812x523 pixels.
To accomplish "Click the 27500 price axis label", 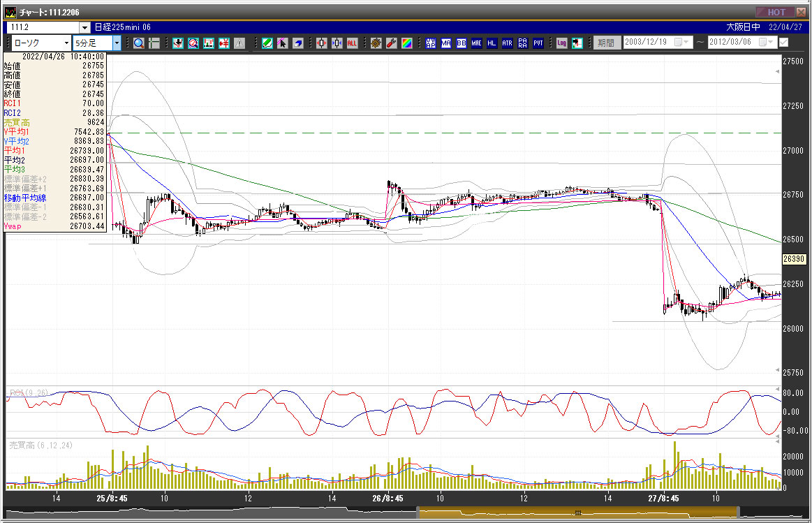I will pos(793,61).
